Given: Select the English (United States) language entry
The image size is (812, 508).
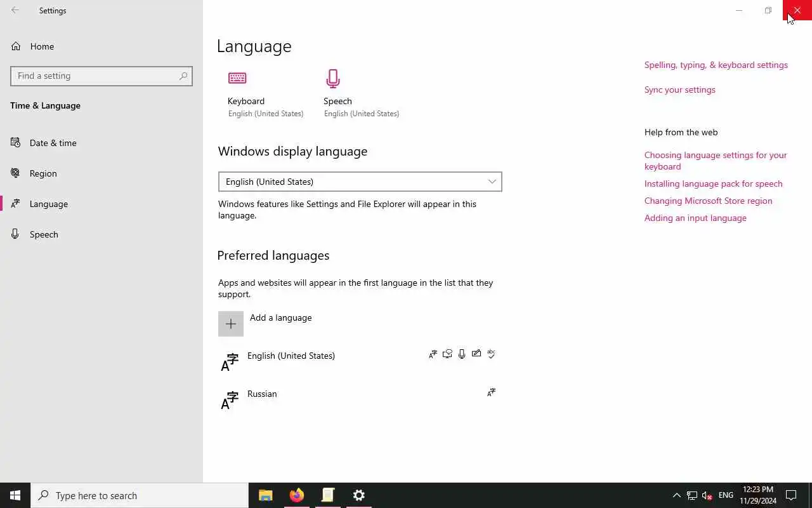Looking at the screenshot, I should 360,362.
